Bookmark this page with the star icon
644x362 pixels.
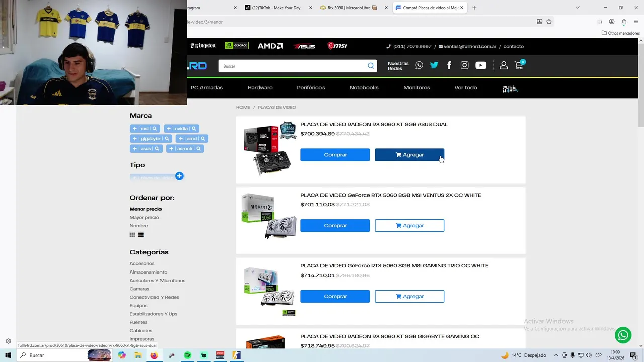tap(549, 22)
